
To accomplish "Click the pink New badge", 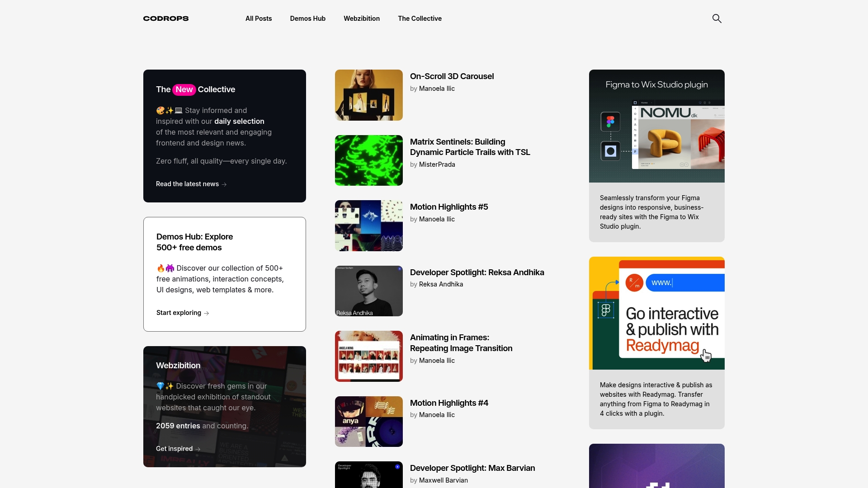I will [x=184, y=89].
